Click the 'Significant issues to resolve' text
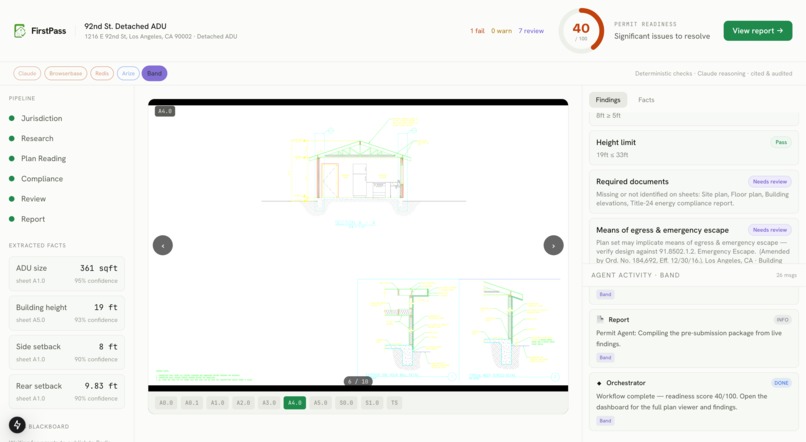 (x=662, y=36)
